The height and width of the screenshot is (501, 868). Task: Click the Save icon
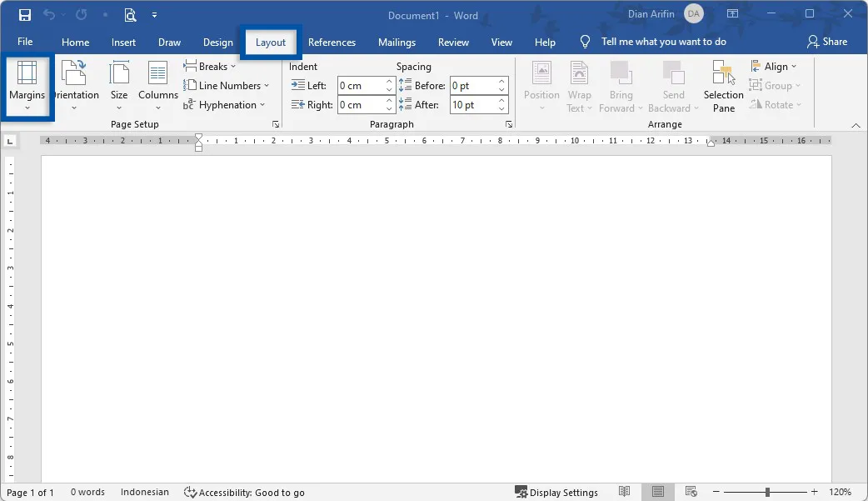[x=24, y=14]
